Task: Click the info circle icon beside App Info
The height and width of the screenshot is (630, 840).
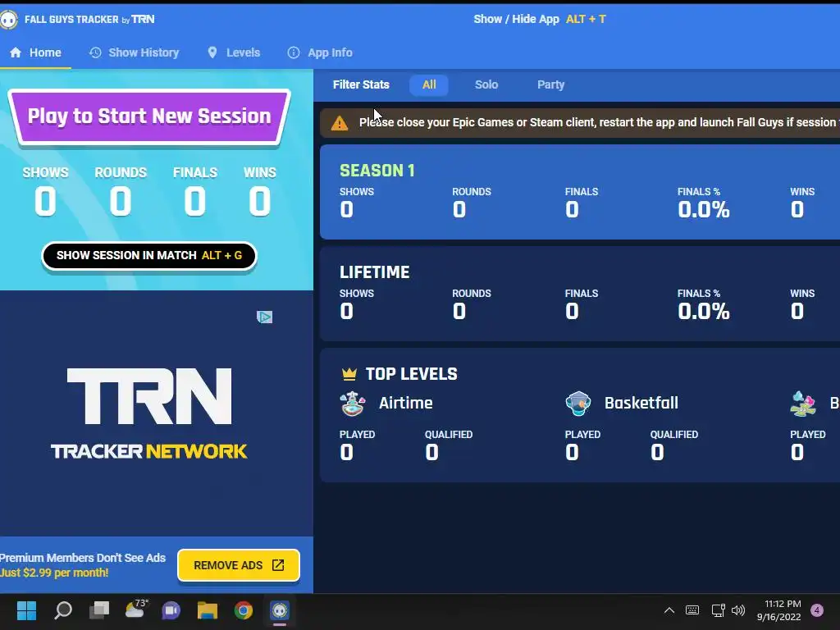Action: click(294, 52)
